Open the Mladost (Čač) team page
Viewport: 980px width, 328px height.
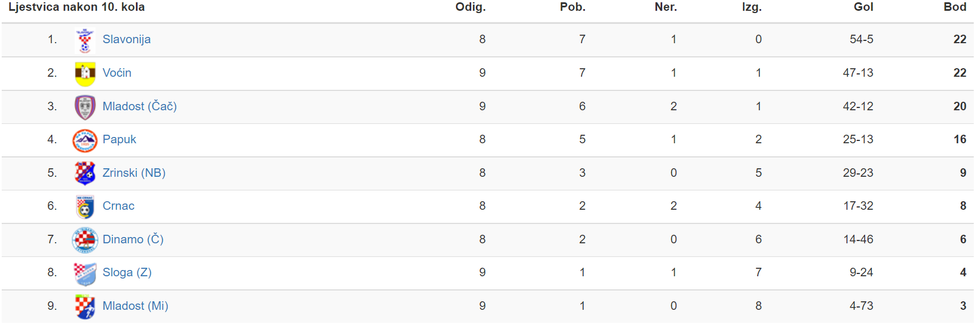(x=139, y=106)
